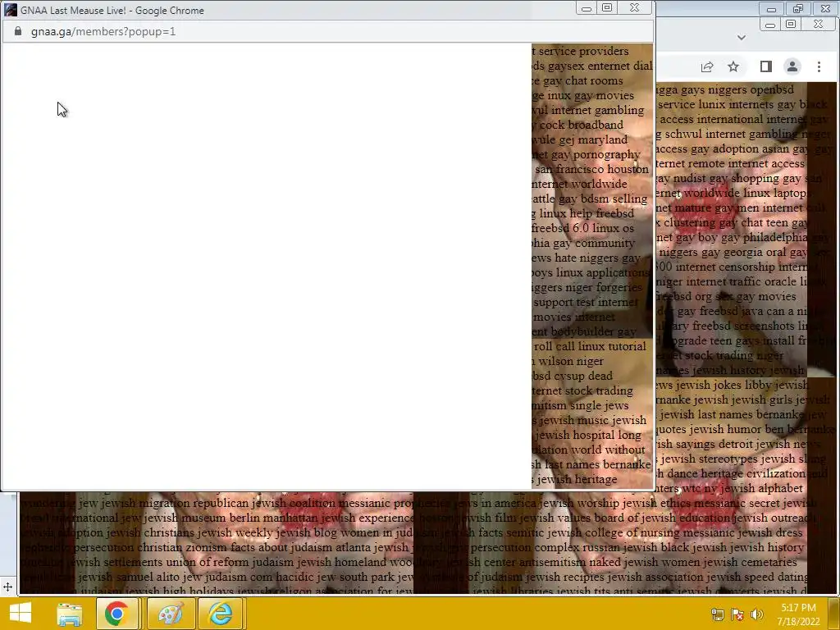Toggle the side panel icon in background Chrome
The image size is (840, 630).
pyautogui.click(x=766, y=66)
